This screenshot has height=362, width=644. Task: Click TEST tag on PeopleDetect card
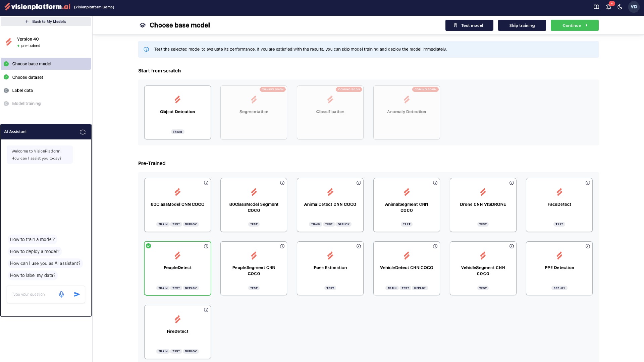(176, 288)
